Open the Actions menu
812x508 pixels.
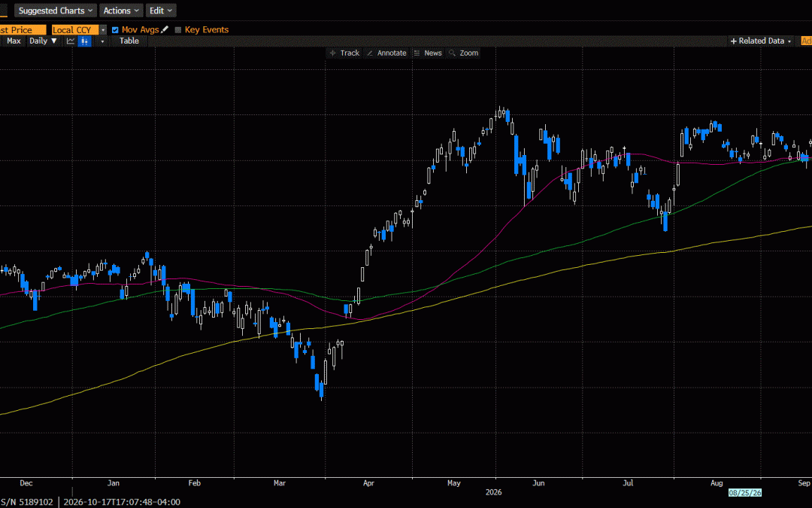pyautogui.click(x=121, y=11)
